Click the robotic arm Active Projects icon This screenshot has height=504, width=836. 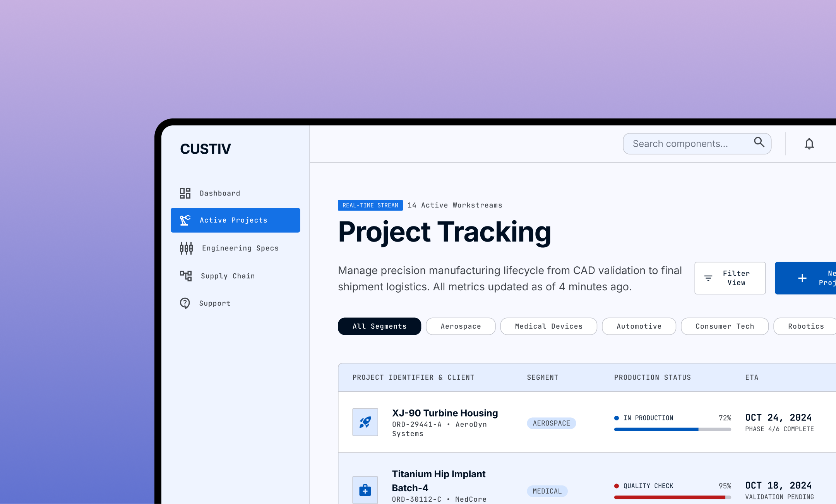point(185,220)
